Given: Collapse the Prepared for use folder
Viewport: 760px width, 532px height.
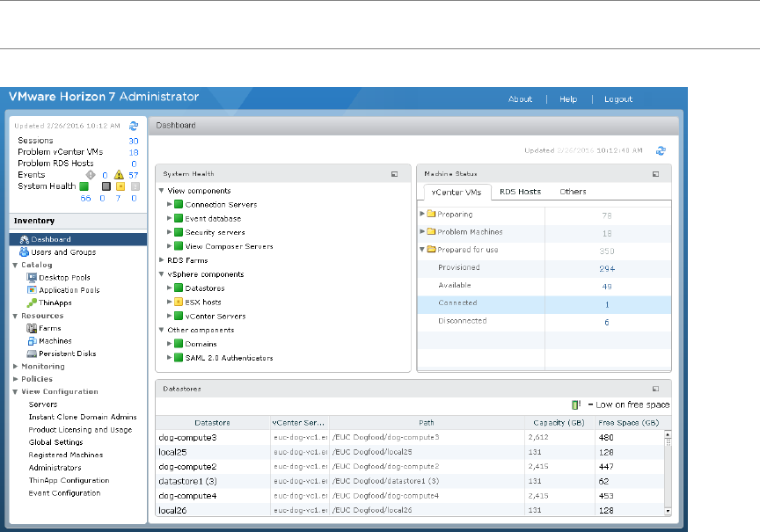Looking at the screenshot, I should click(422, 250).
